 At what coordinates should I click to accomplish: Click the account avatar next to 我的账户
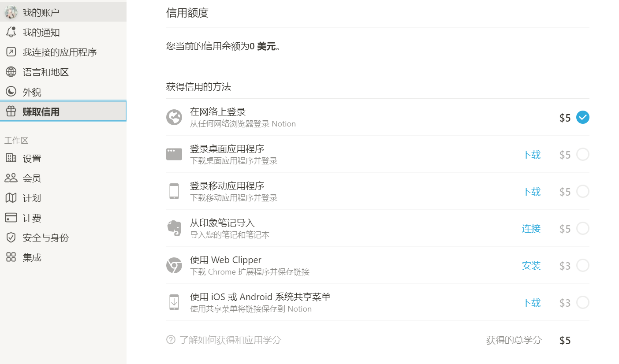11,12
